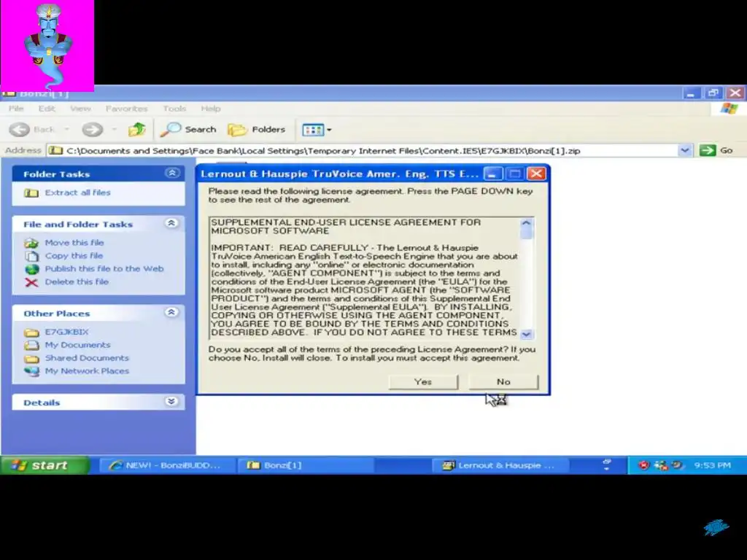Close the Lernout & Hauspie dialog
The height and width of the screenshot is (560, 747).
tap(536, 174)
